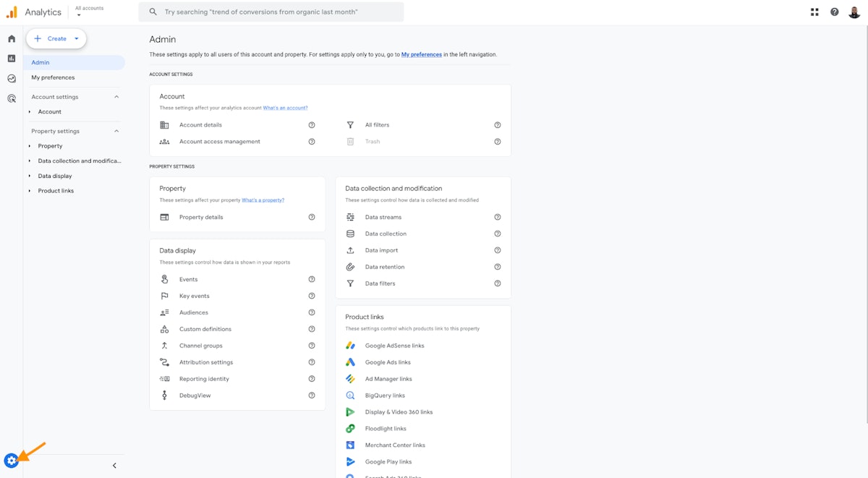Open the Explore icon in left rail

point(12,79)
